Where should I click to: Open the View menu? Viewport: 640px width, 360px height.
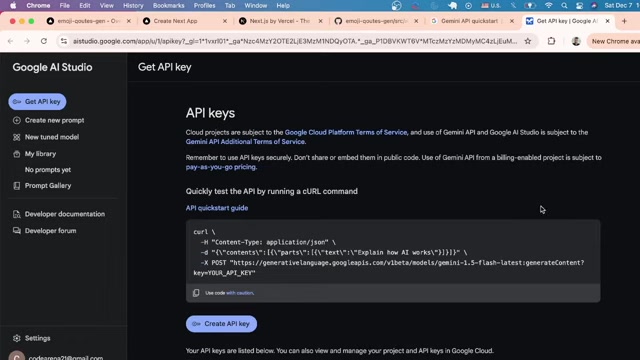pyautogui.click(x=107, y=6)
